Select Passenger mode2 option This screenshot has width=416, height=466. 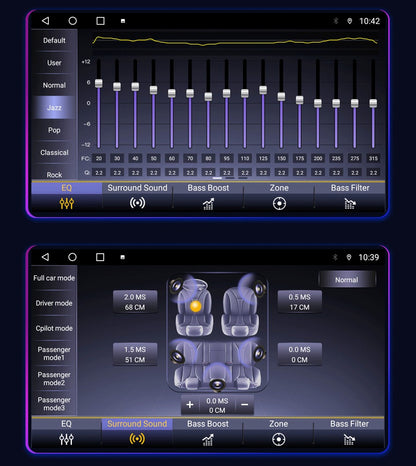point(54,379)
